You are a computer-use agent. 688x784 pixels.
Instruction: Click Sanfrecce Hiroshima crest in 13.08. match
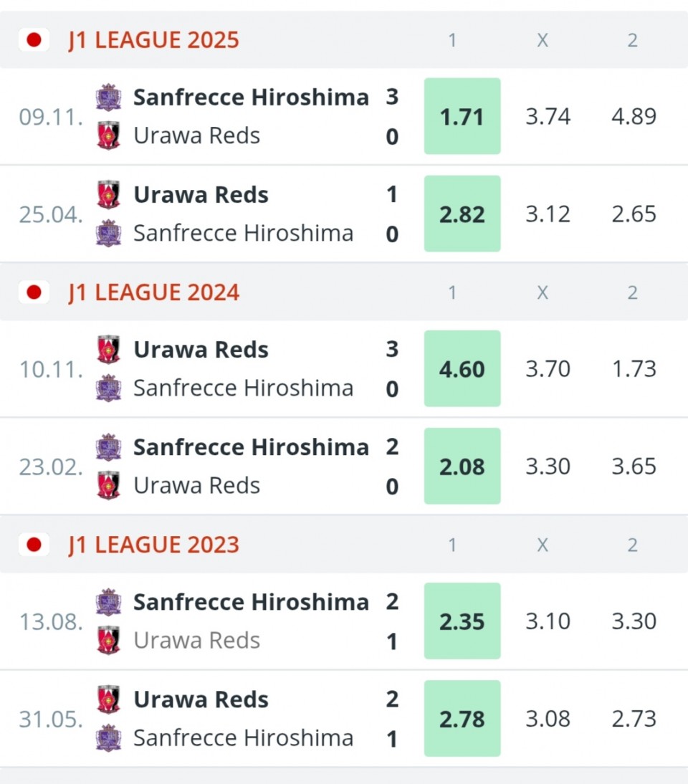tap(108, 602)
